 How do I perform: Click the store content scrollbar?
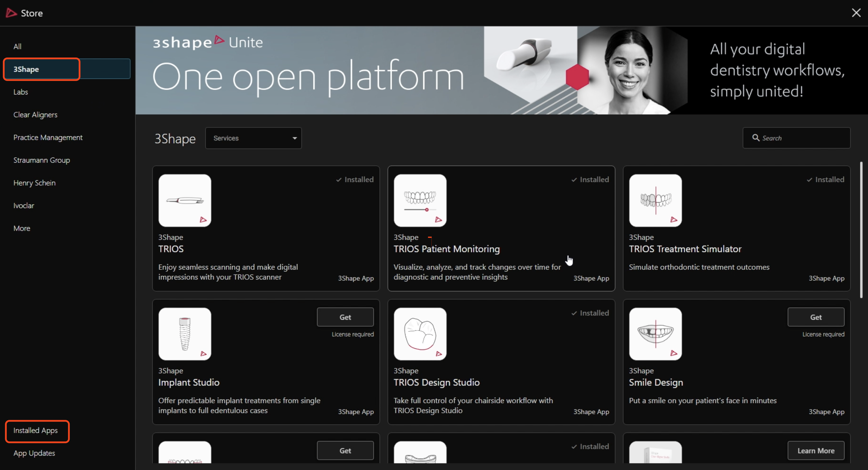pos(861,230)
